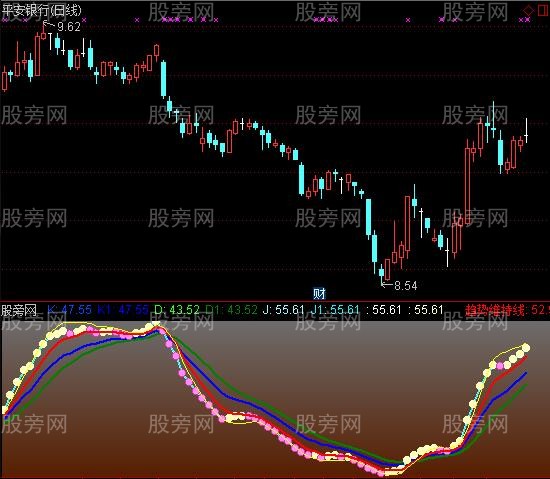This screenshot has height=479, width=550.
Task: Click the final yellow dot on indicator line
Action: [526, 348]
